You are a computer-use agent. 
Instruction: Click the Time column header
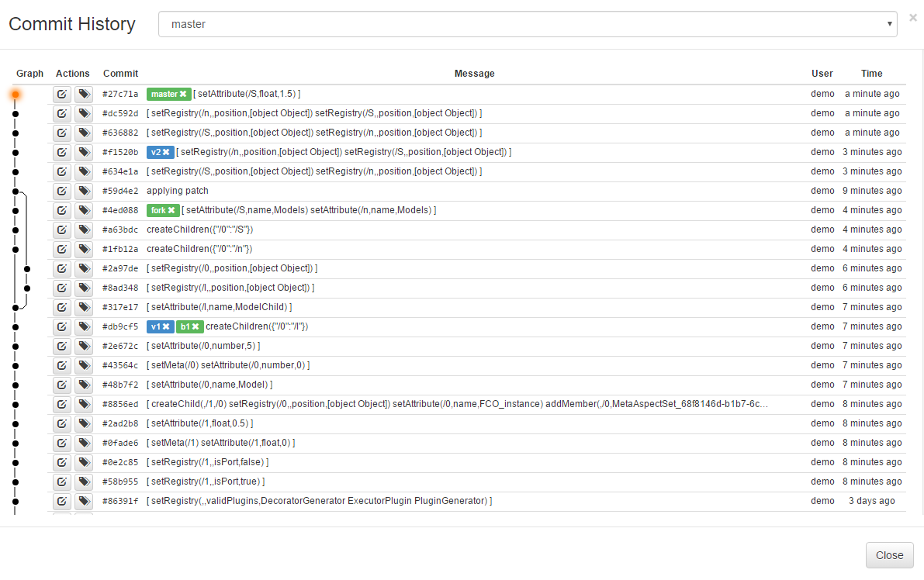pyautogui.click(x=871, y=74)
